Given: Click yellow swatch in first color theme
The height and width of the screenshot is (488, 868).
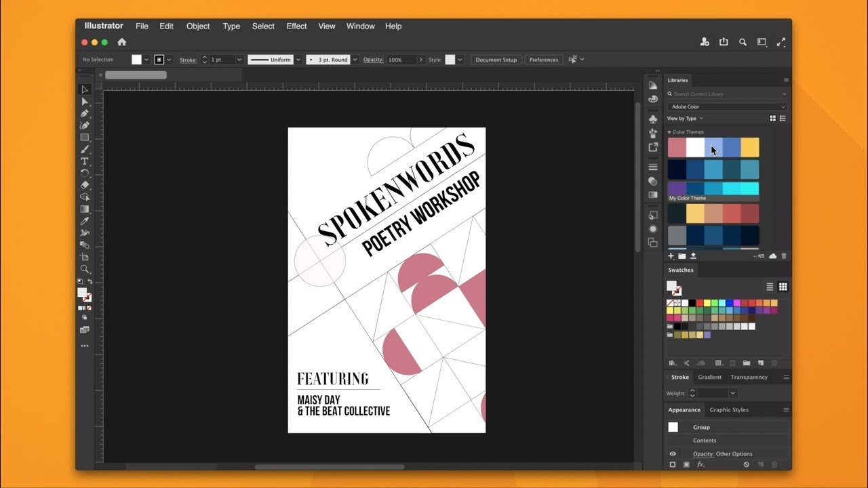Looking at the screenshot, I should click(750, 147).
